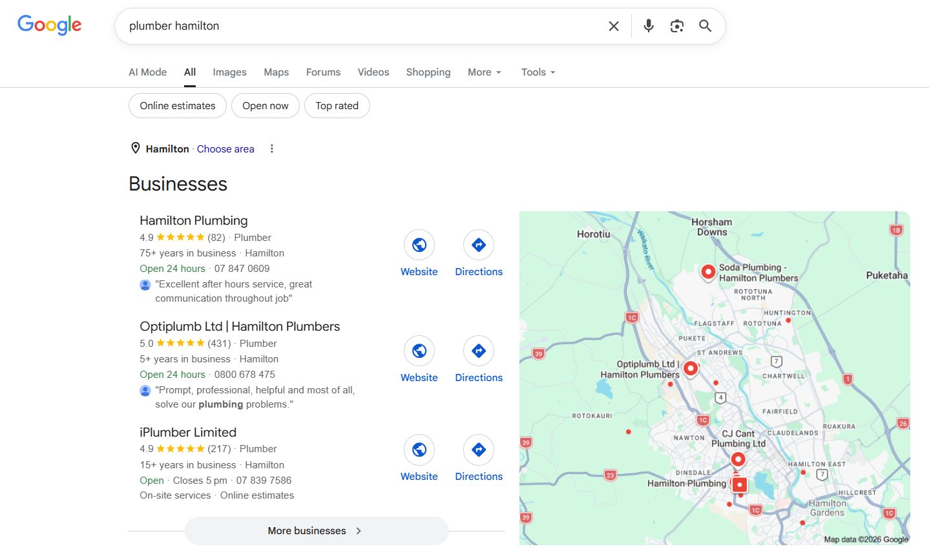929x560 pixels.
Task: Select Hamilton Plumbing square map marker
Action: click(740, 484)
